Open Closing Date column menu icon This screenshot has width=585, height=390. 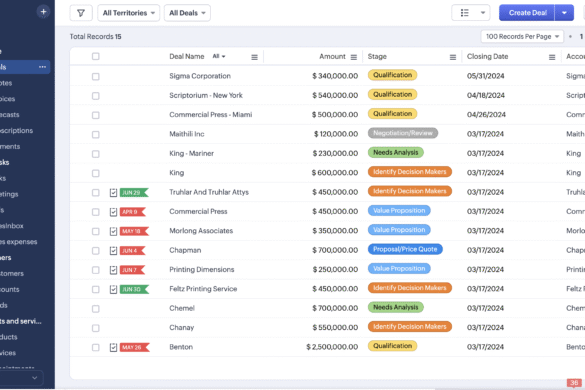point(552,57)
